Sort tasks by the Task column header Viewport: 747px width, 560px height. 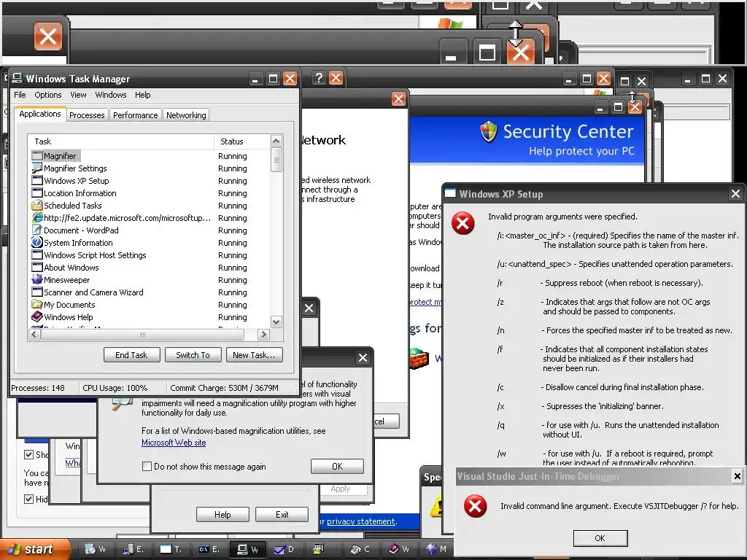pos(122,141)
